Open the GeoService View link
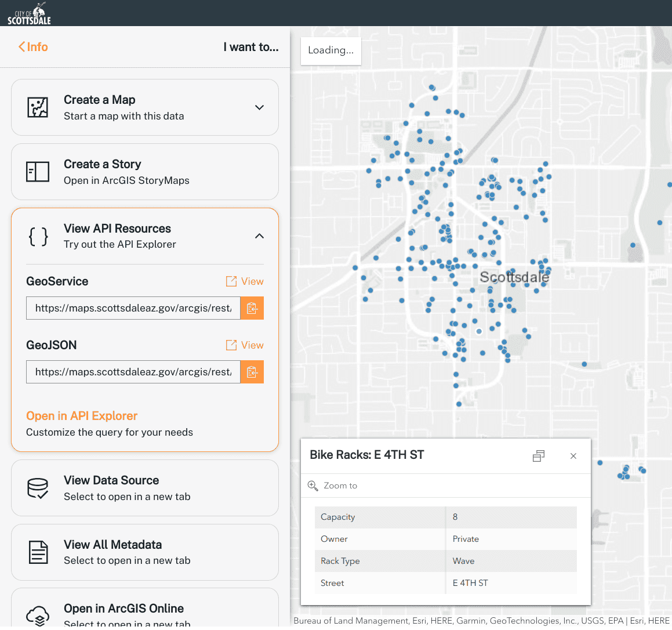 pos(244,281)
